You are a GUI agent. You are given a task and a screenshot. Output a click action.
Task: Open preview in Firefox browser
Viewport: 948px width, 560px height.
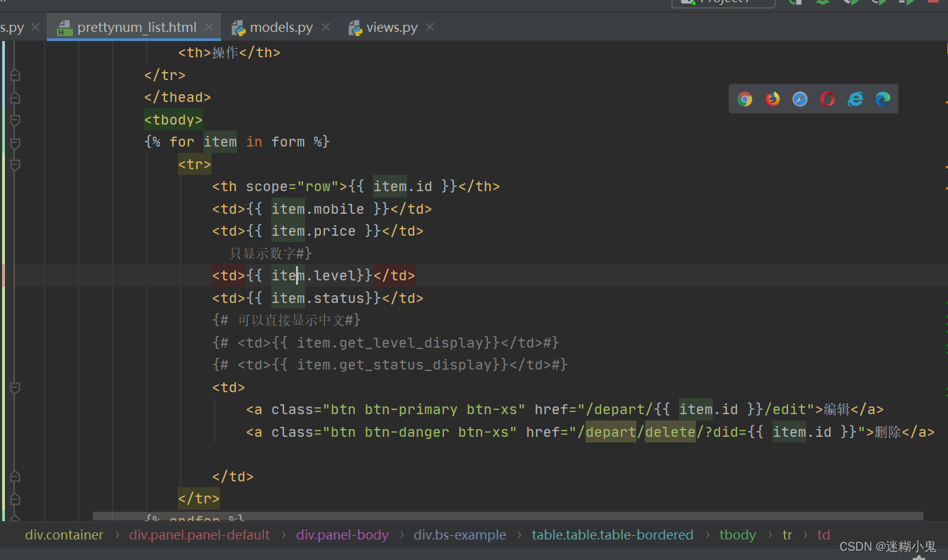click(772, 99)
